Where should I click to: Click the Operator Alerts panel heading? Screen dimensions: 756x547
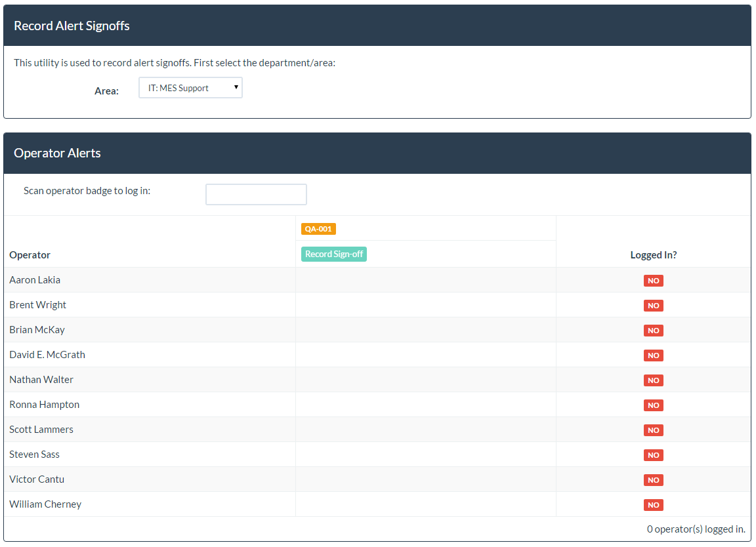tap(58, 153)
